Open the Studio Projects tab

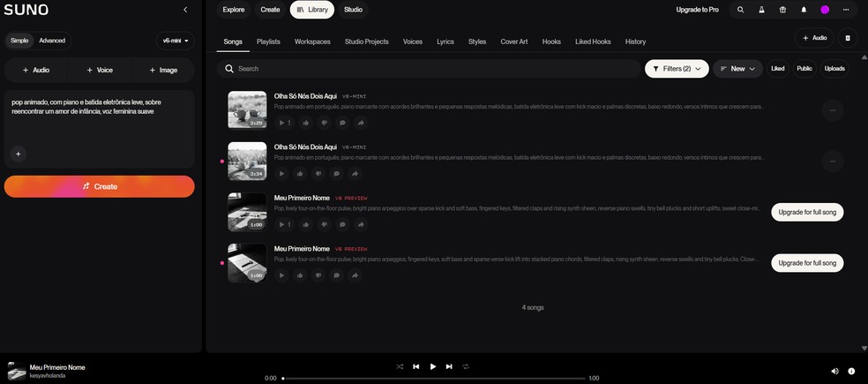[x=366, y=41]
